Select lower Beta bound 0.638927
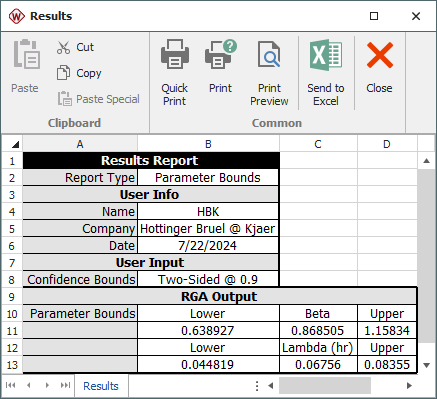The height and width of the screenshot is (399, 437). click(208, 331)
